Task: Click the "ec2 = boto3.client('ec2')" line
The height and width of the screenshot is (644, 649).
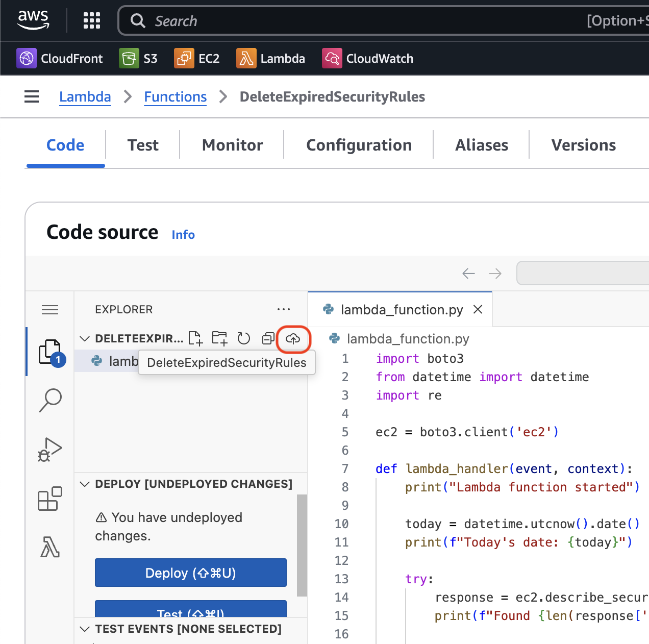Action: (467, 432)
